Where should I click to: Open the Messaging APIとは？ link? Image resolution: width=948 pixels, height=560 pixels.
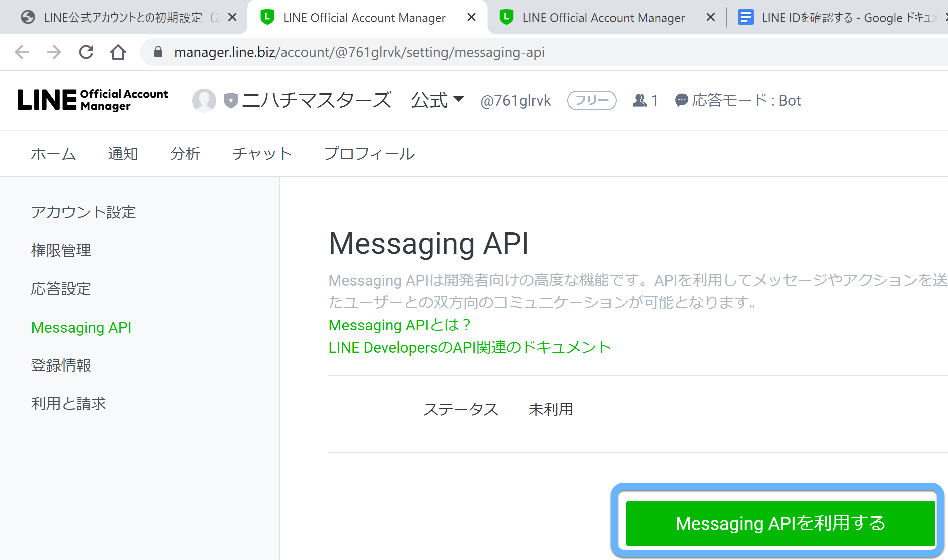[x=399, y=325]
